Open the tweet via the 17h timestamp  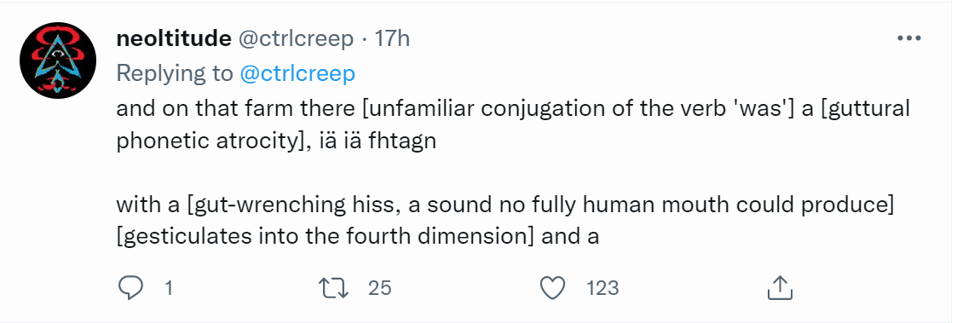pyautogui.click(x=392, y=39)
